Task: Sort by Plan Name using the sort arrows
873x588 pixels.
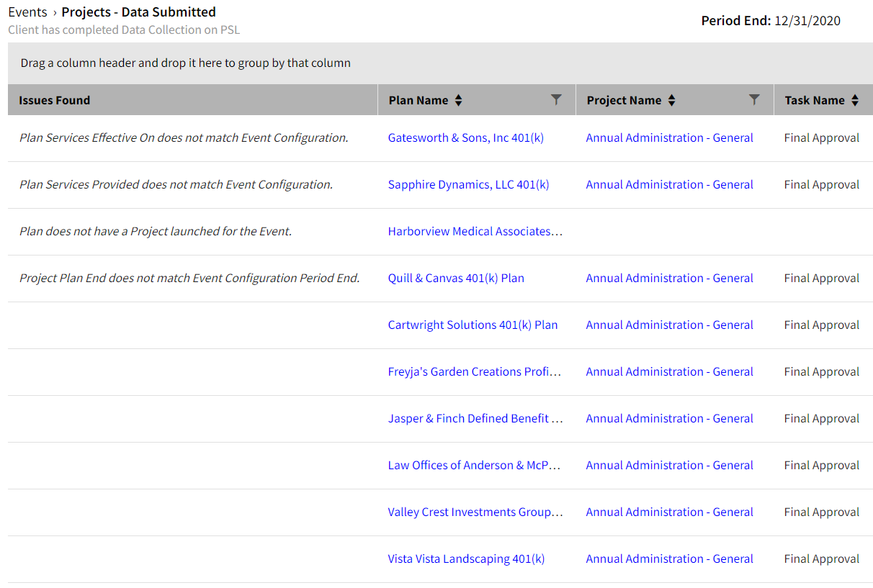Action: (458, 101)
